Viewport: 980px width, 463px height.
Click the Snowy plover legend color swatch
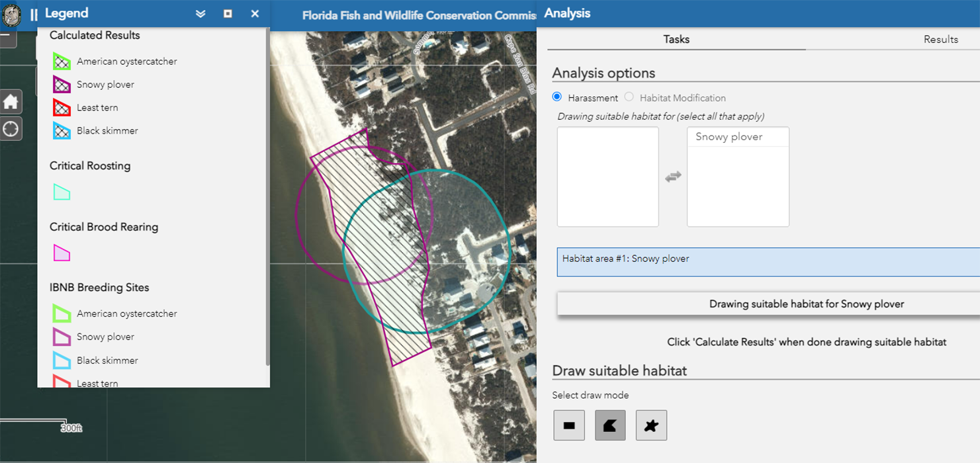click(x=62, y=84)
